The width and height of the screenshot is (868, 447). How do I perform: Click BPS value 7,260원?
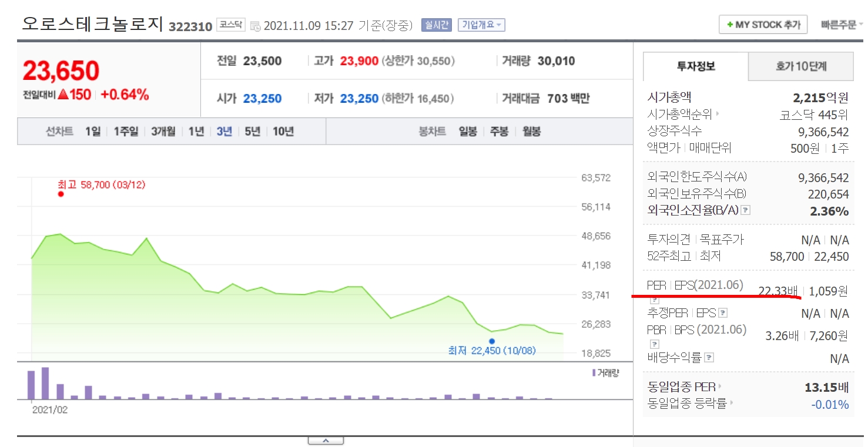829,336
